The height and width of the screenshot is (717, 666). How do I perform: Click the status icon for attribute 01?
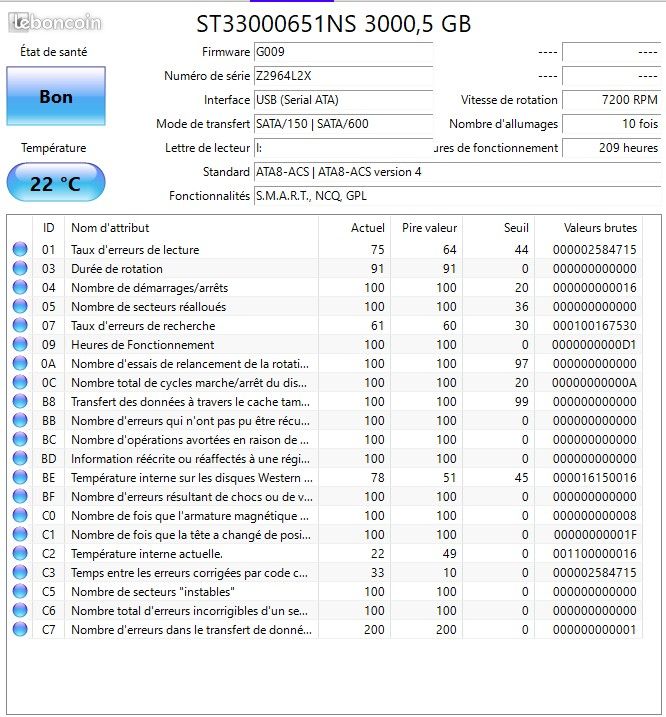click(20, 249)
